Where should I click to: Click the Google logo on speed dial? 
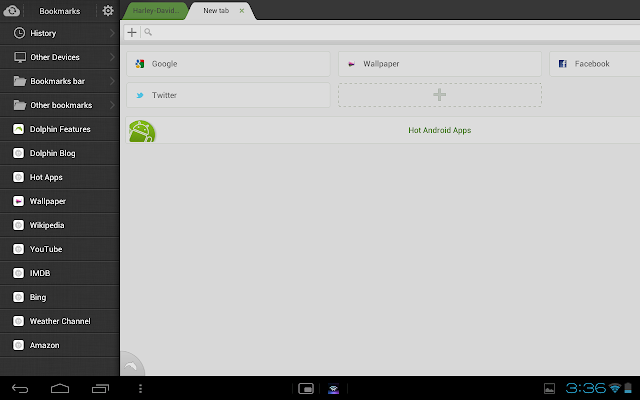[x=140, y=64]
